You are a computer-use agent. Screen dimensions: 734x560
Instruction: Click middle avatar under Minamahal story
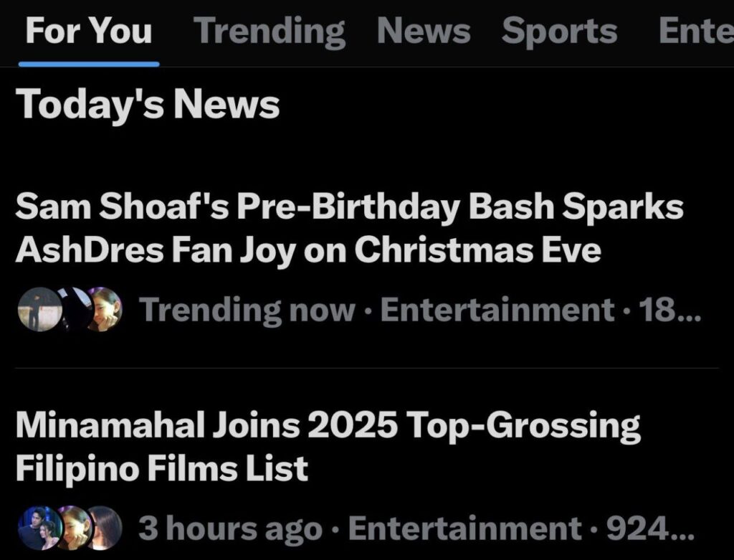point(72,528)
